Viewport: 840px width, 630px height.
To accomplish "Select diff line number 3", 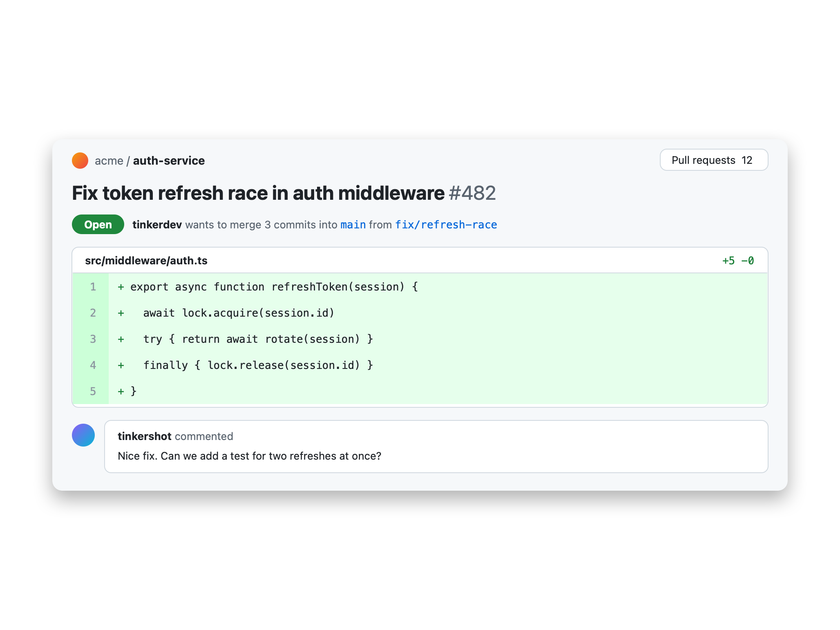I will (x=93, y=339).
